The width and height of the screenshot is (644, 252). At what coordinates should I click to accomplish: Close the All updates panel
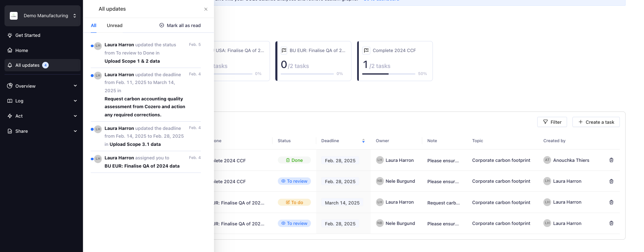point(206,9)
